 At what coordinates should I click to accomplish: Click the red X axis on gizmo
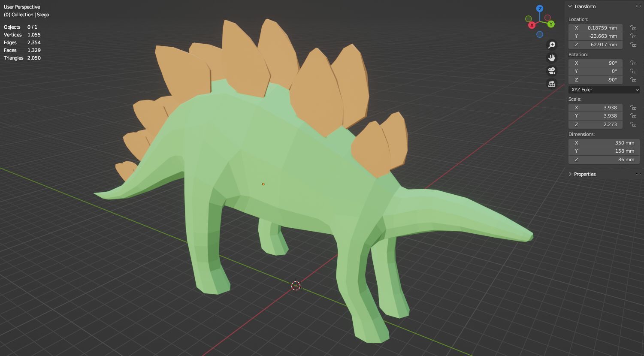click(532, 25)
